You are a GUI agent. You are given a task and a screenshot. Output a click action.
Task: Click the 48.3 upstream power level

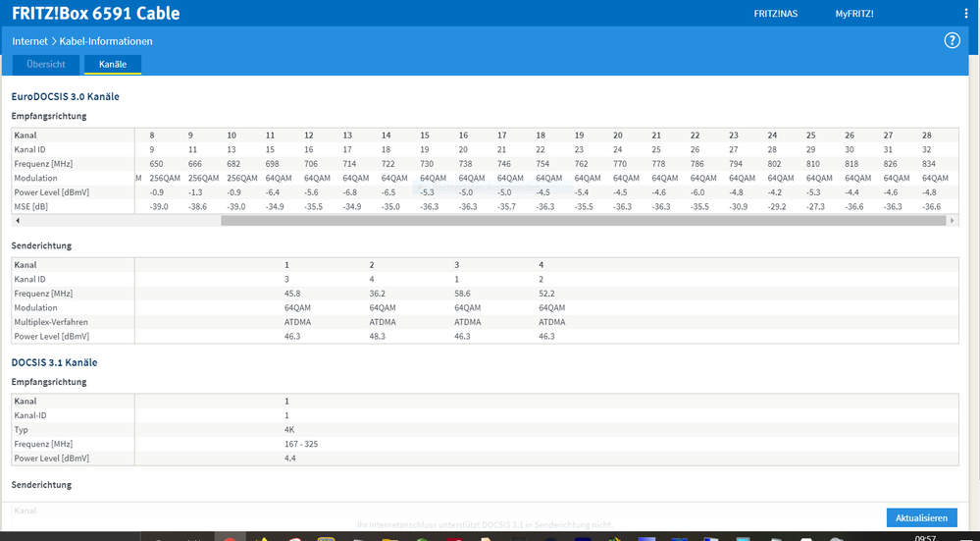tap(377, 337)
